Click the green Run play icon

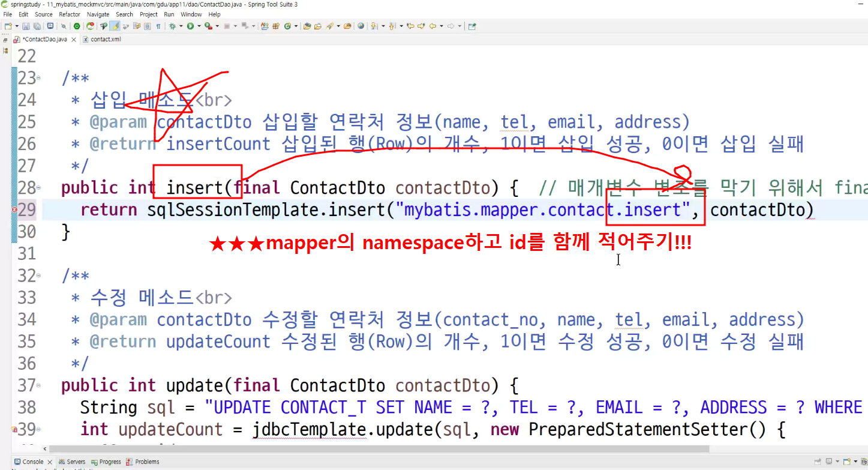point(190,26)
